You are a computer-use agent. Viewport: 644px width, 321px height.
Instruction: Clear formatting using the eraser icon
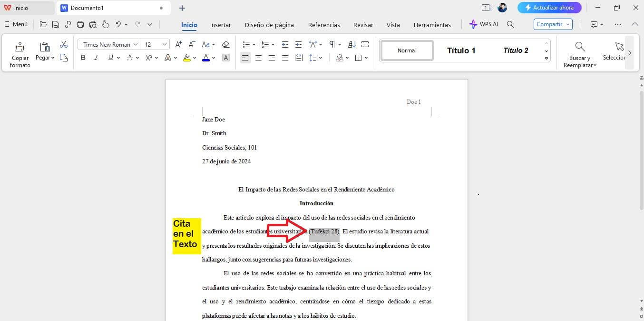click(225, 44)
